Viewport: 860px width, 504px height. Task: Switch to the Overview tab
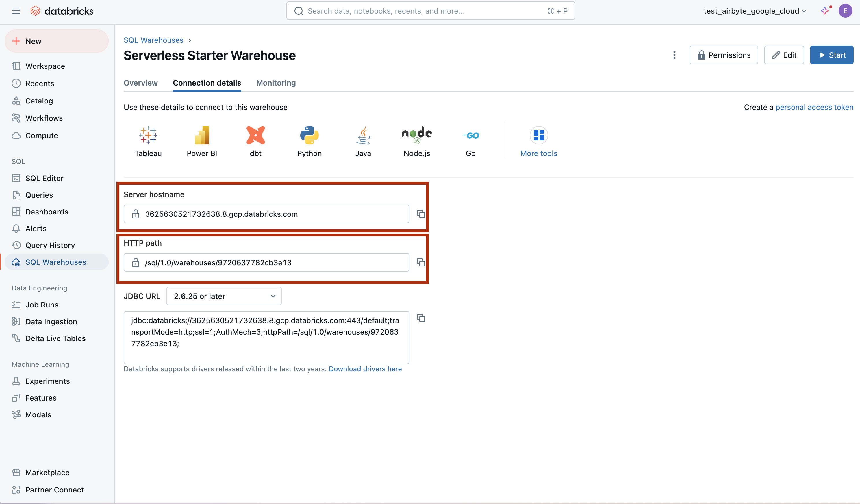point(141,83)
